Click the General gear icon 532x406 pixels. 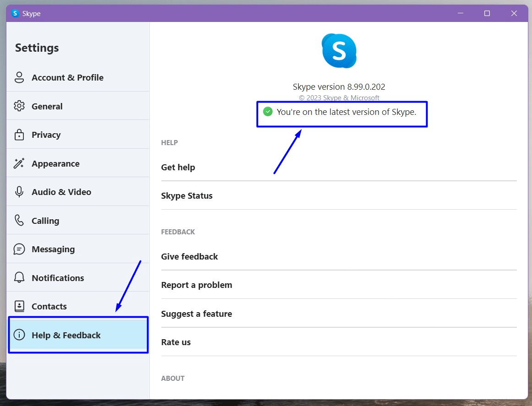click(19, 106)
